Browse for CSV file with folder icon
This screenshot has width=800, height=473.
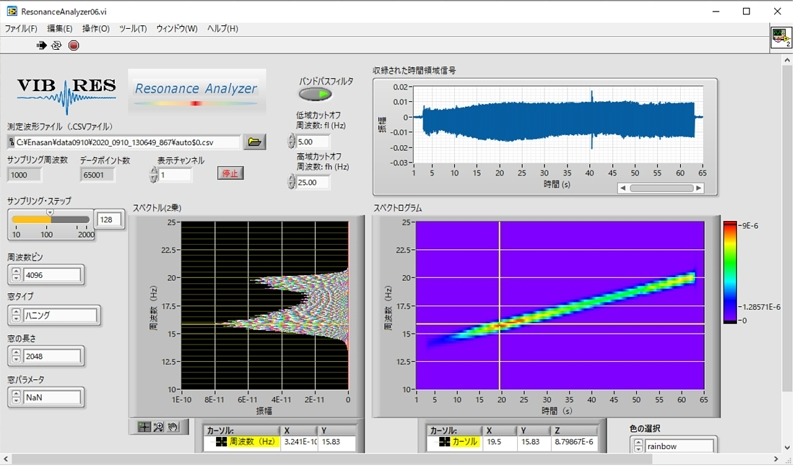pyautogui.click(x=254, y=142)
